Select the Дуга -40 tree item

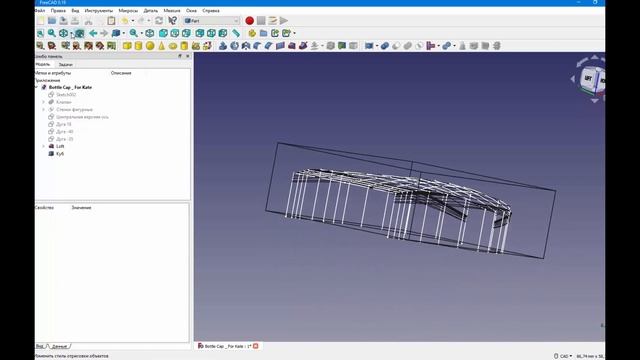(x=64, y=131)
